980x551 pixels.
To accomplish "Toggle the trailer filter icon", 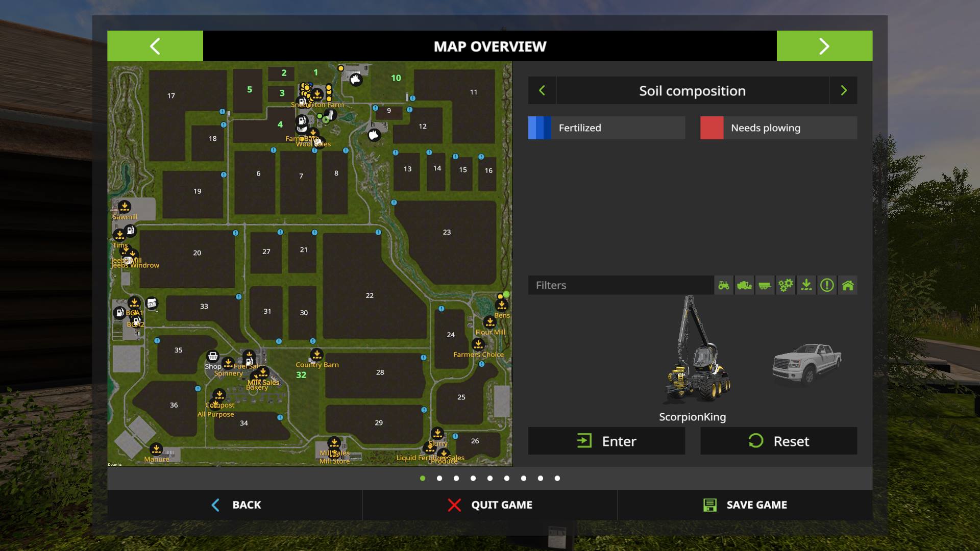I will click(x=765, y=285).
